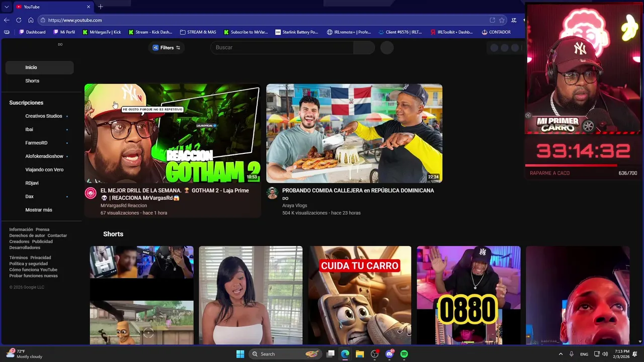The width and height of the screenshot is (644, 362).
Task: Open the GOTHAM 2 reaction video thumbnail
Action: click(173, 133)
